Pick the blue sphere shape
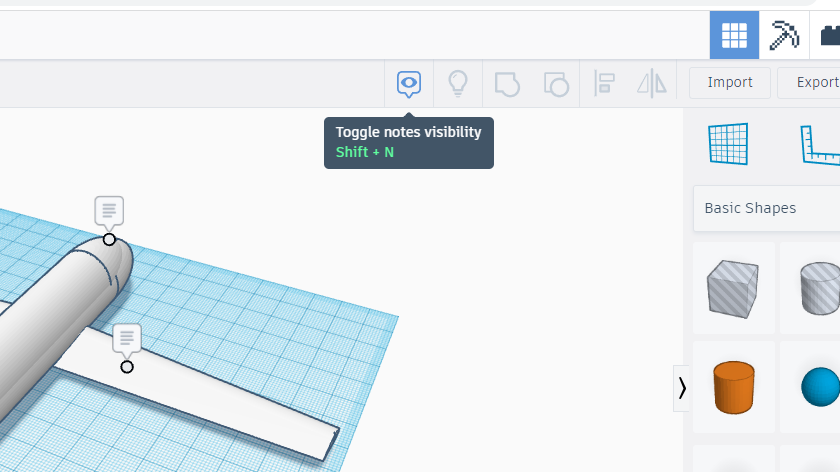 (820, 387)
